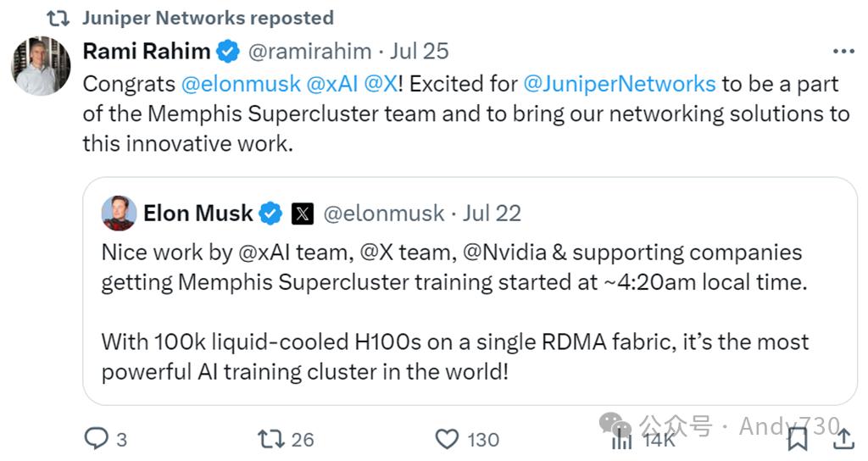Click the @elonmusk mention link
Screen dimensions: 868x461
click(241, 84)
